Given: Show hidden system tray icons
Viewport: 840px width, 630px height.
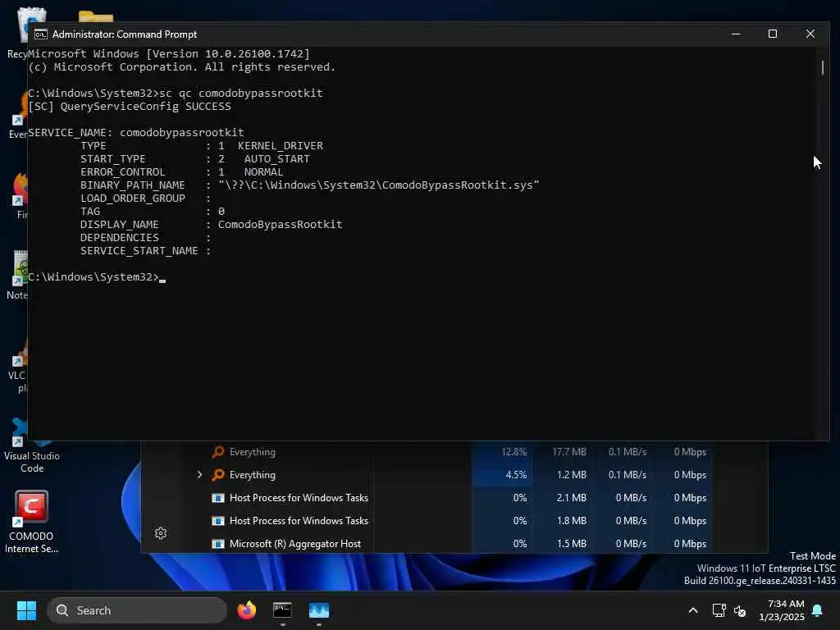Looking at the screenshot, I should click(x=692, y=610).
